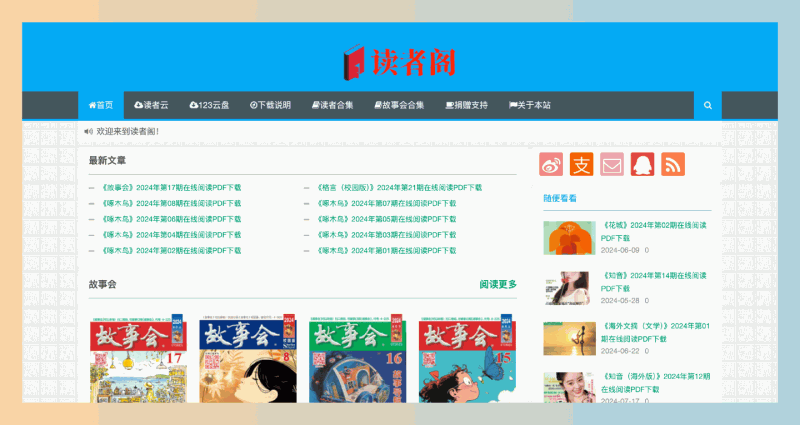The width and height of the screenshot is (800, 425).
Task: Open 下载说明 menu item
Action: [x=270, y=105]
